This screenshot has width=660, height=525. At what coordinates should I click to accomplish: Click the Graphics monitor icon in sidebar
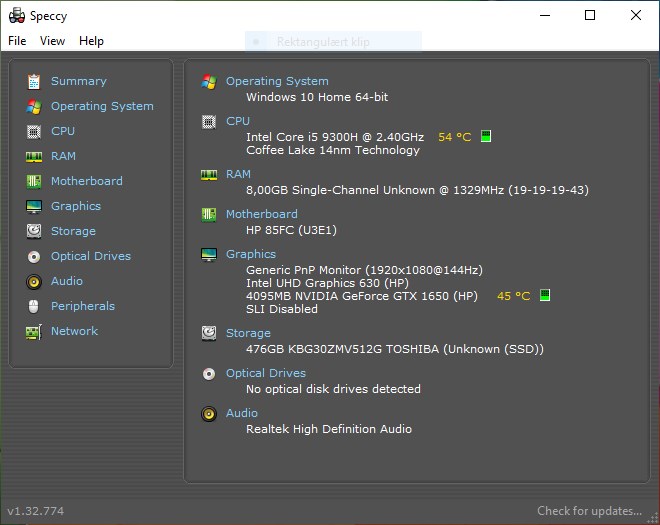pos(34,207)
